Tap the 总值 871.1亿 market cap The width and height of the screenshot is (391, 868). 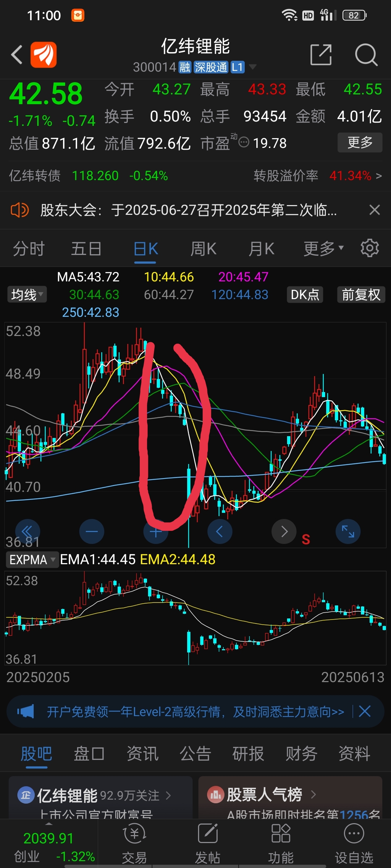(52, 143)
